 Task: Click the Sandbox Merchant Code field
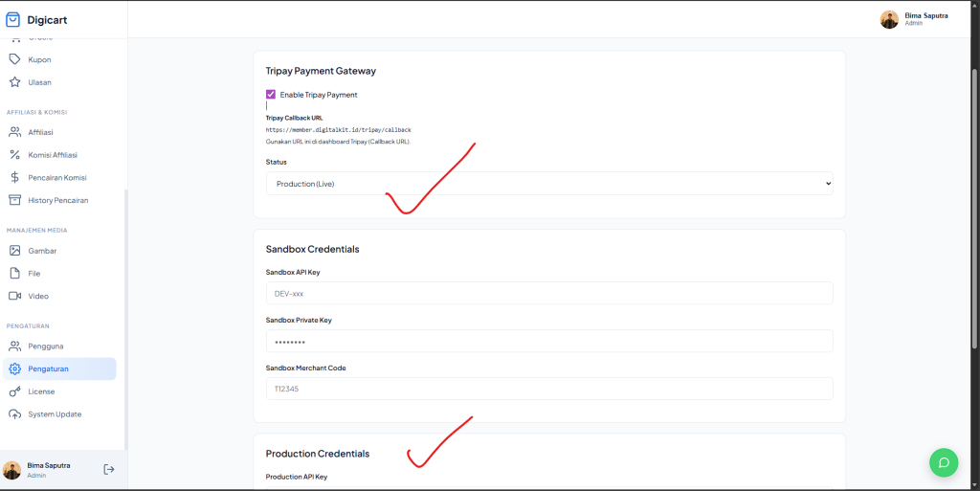pyautogui.click(x=548, y=389)
